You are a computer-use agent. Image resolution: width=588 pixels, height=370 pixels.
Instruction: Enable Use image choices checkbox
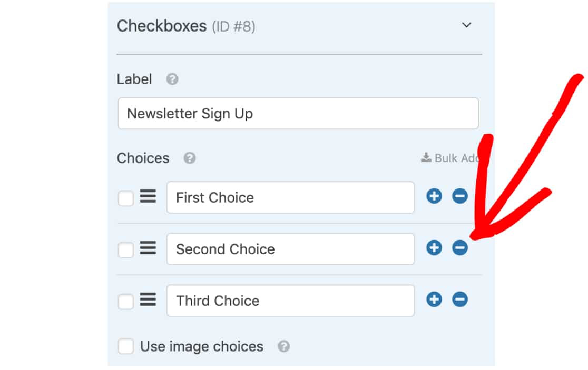click(125, 346)
